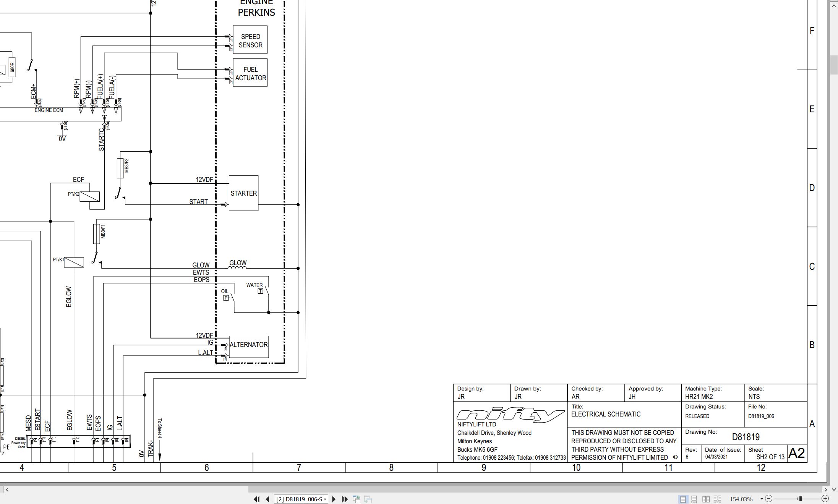The height and width of the screenshot is (504, 838).
Task: Click the NIFTYLIFT LTD company name
Action: click(477, 425)
